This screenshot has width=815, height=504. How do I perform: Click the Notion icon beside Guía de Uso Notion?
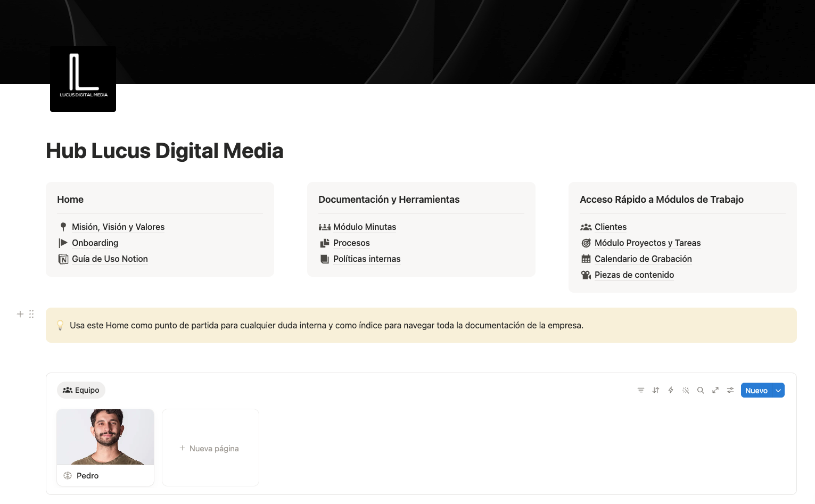point(63,259)
